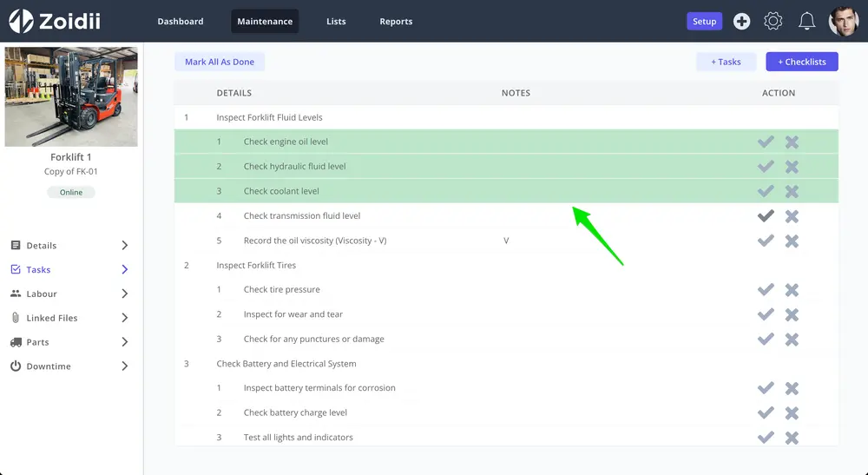The image size is (868, 475).
Task: Mark Inspect for wear and tear done
Action: pyautogui.click(x=766, y=313)
